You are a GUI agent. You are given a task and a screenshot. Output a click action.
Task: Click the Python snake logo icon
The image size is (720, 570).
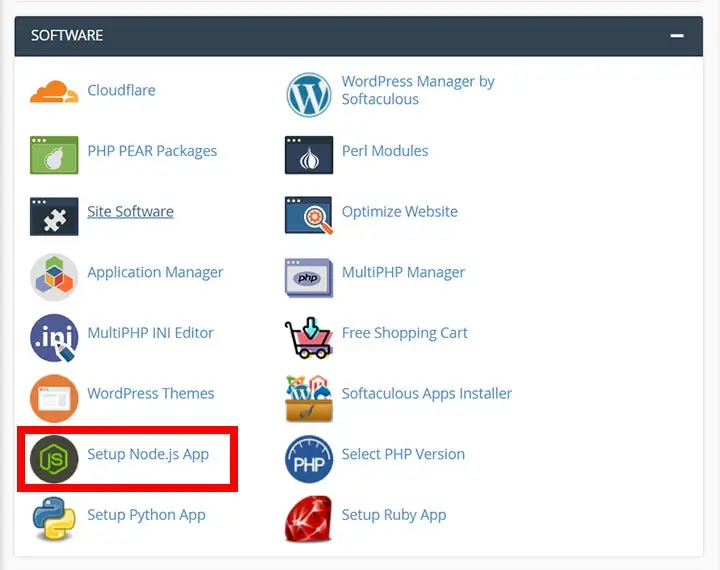tap(54, 519)
